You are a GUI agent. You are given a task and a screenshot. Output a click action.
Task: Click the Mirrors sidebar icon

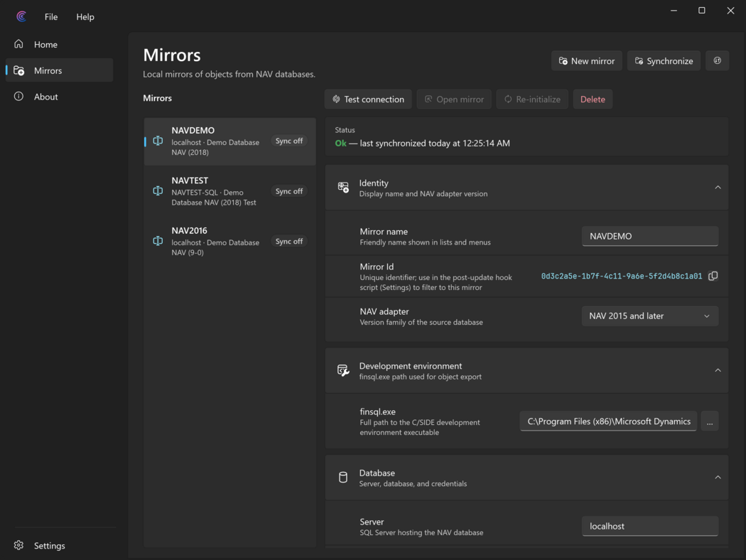tap(19, 70)
